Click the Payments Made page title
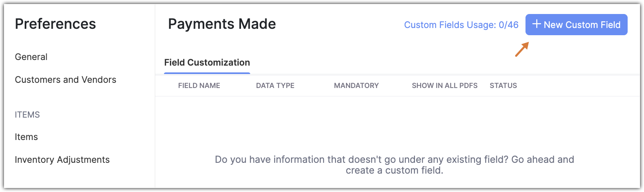 coord(222,24)
